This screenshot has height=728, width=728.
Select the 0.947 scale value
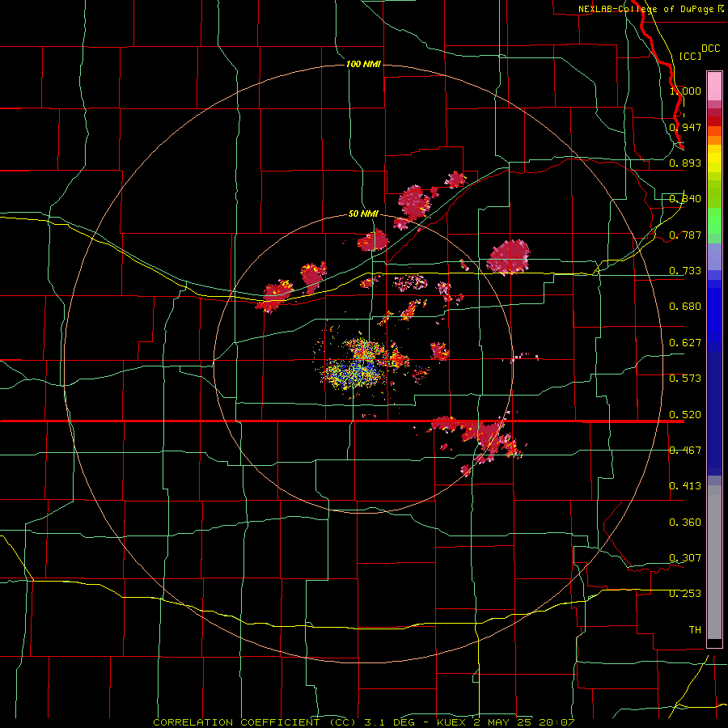pyautogui.click(x=685, y=127)
